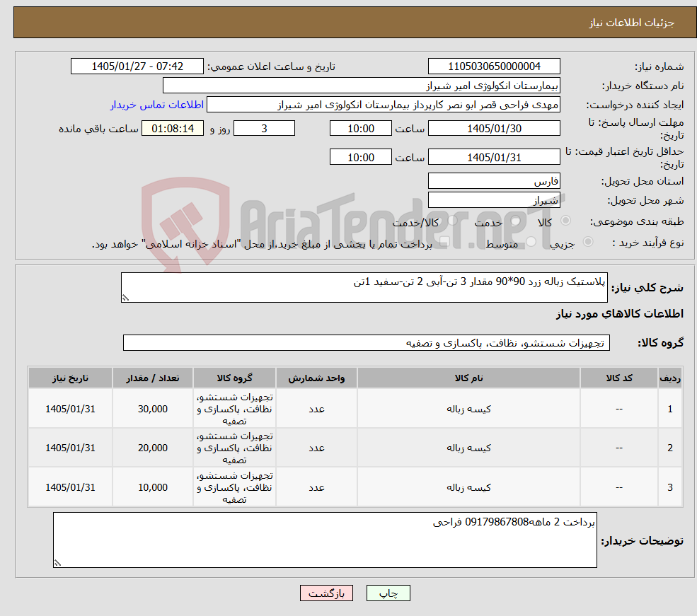Click the request number field 1105030650000004
This screenshot has height=616, width=697.
pos(494,66)
